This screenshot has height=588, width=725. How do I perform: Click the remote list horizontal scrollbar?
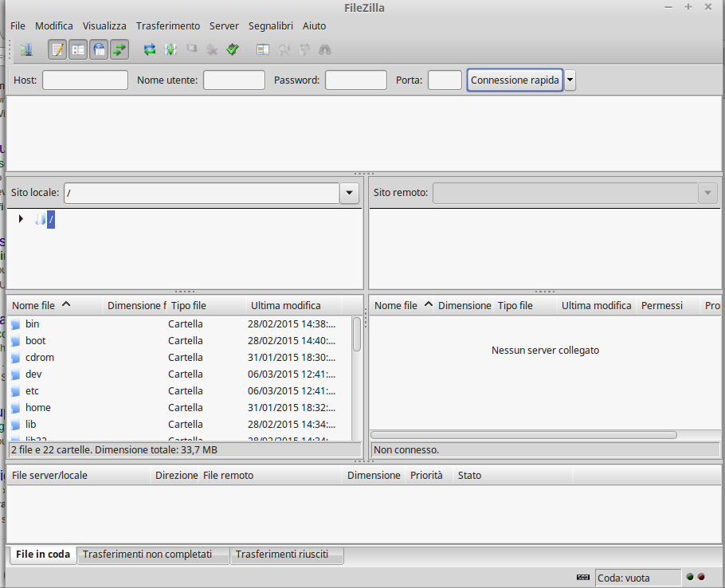pos(524,435)
